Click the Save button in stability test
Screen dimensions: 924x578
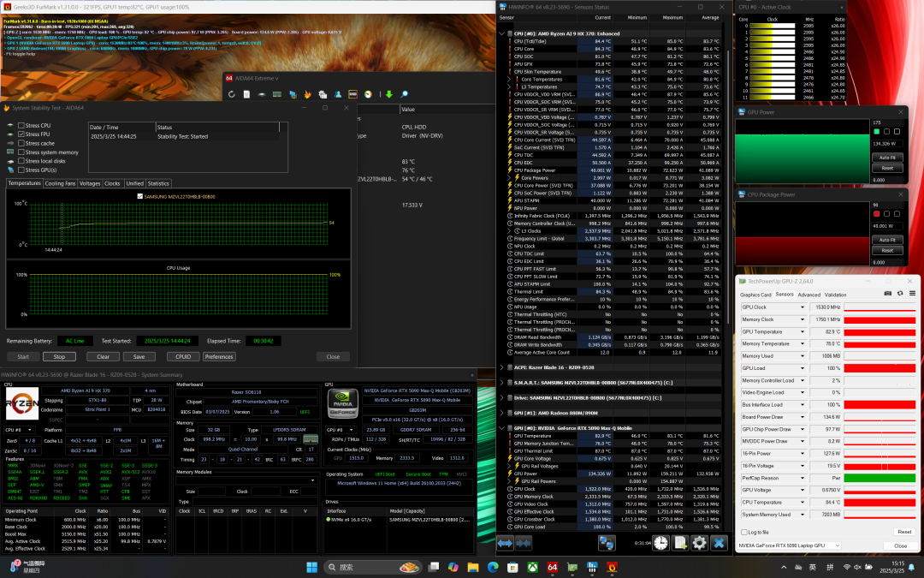click(x=139, y=357)
